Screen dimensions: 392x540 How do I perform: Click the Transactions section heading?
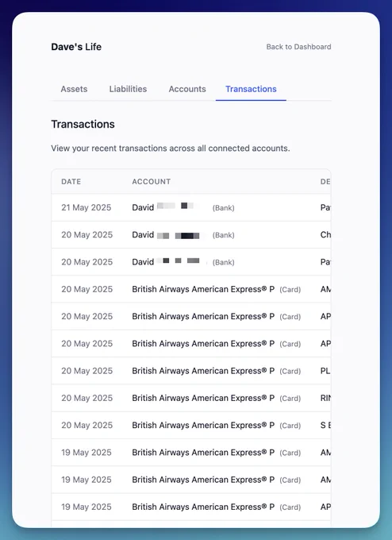(x=83, y=124)
